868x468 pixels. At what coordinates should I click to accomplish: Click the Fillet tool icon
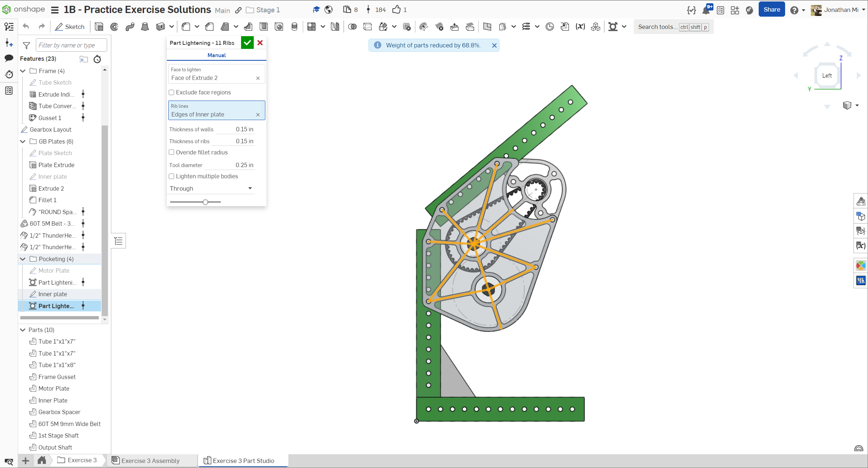pos(186,27)
